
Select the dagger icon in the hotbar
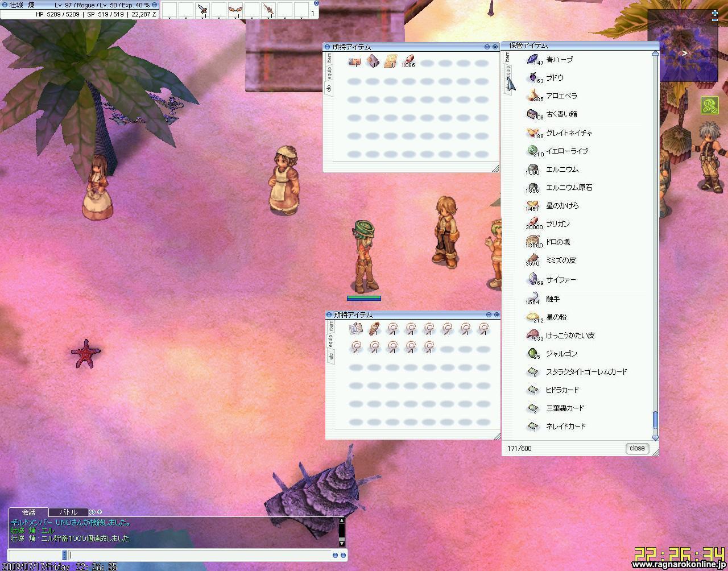(202, 10)
